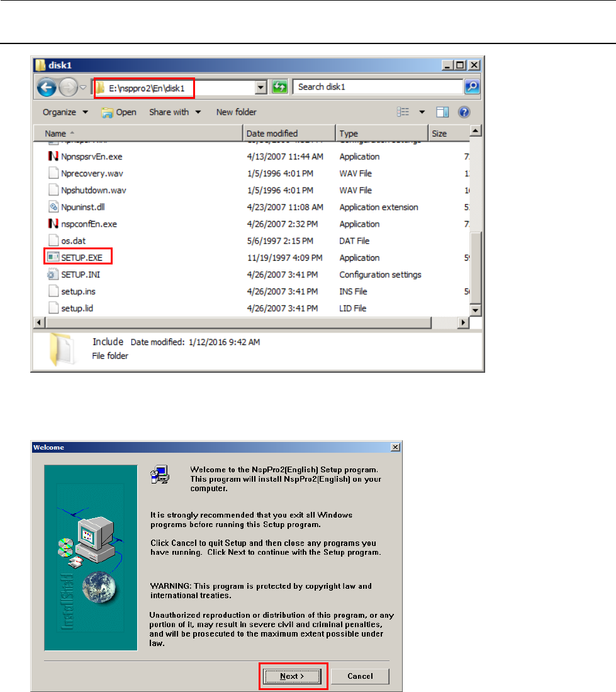This screenshot has width=616, height=692.
Task: Select the setup.lid file icon
Action: (53, 308)
